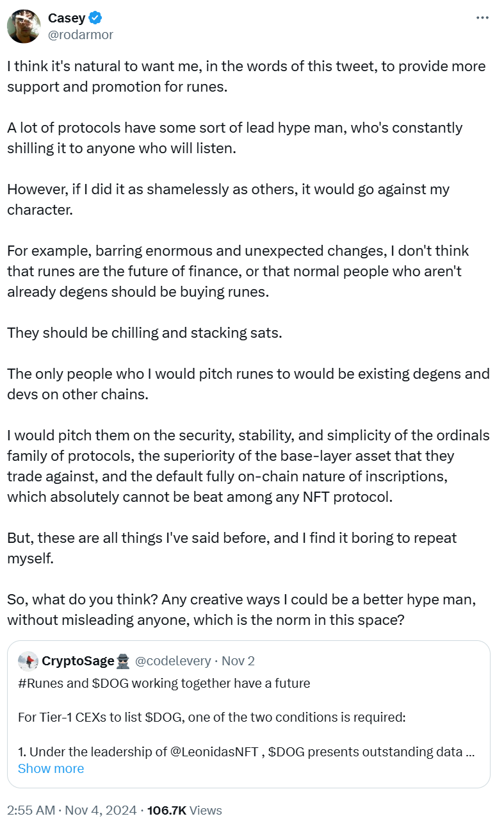The width and height of the screenshot is (504, 830).
Task: Click the detective emoji next to CryptoSage
Action: pos(124,661)
